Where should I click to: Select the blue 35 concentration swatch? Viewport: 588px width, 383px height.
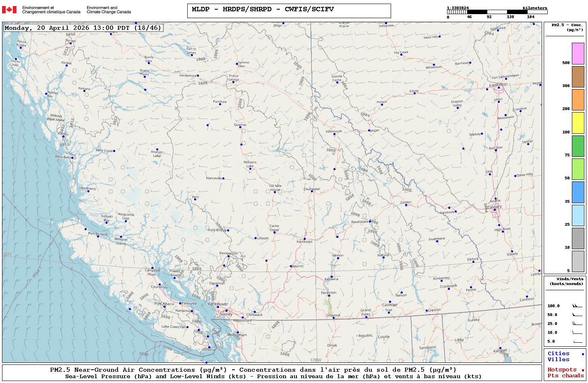coord(578,192)
